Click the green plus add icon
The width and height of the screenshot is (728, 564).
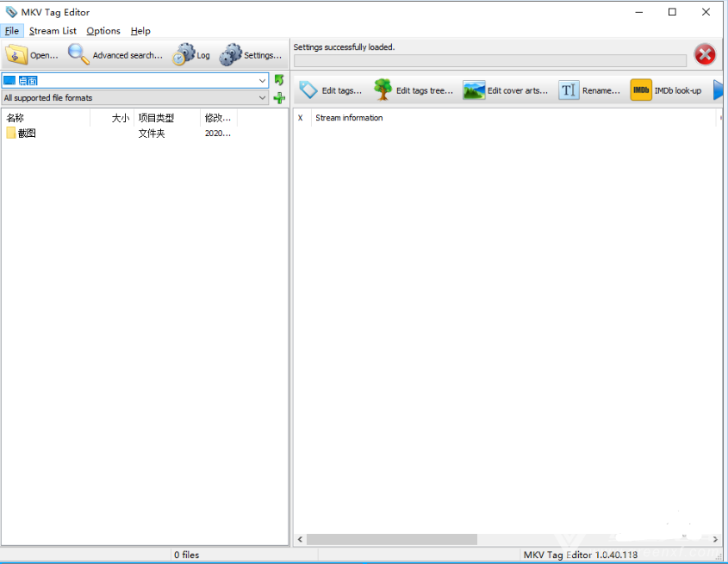(x=279, y=98)
